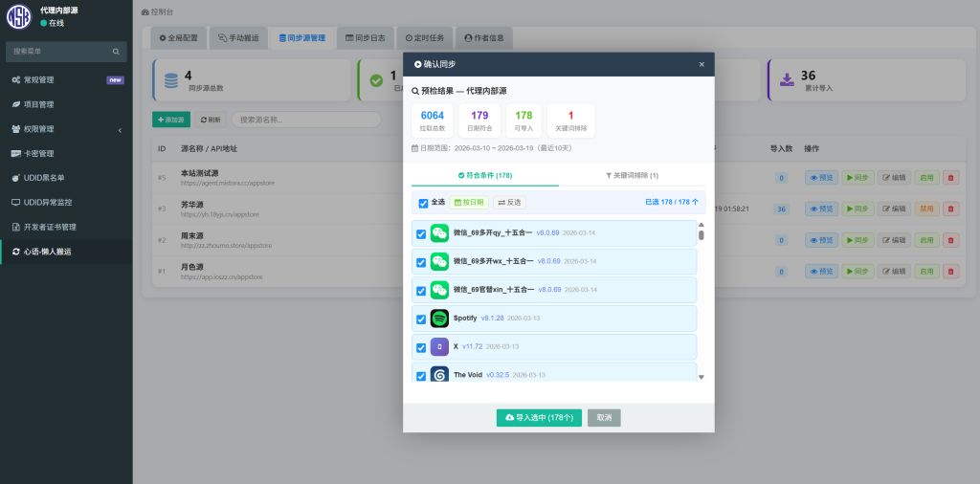This screenshot has width=980, height=484.
Task: Click the Spotify app icon in the list
Action: click(439, 319)
